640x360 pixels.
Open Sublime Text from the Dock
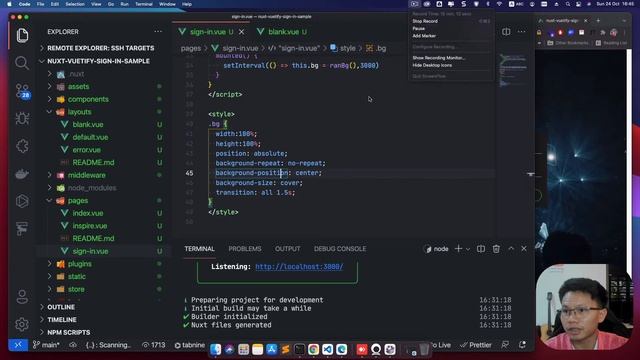tap(285, 349)
